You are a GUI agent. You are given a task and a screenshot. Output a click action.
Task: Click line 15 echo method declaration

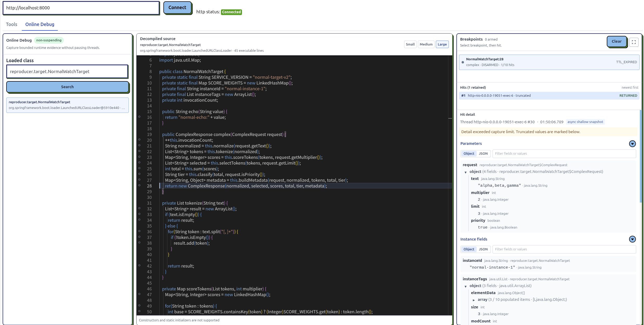click(195, 112)
